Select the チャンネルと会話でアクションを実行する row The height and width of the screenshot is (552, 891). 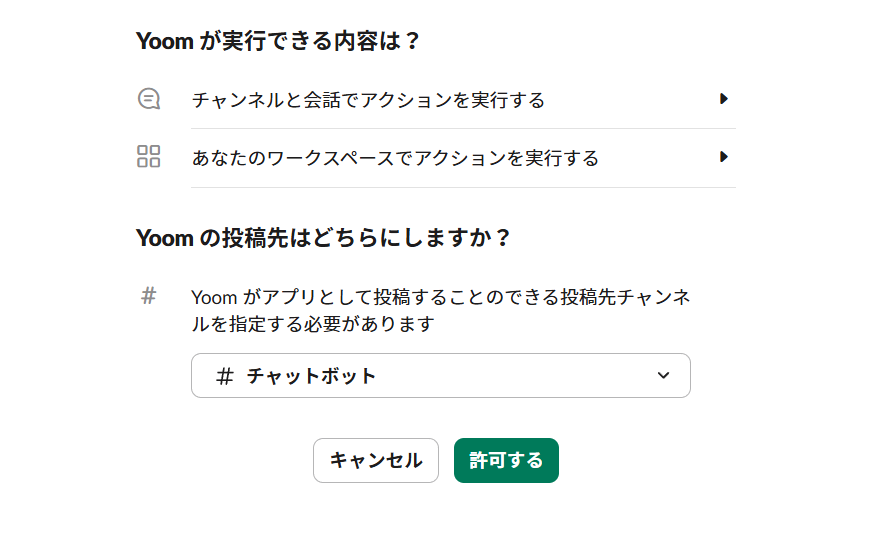(368, 100)
